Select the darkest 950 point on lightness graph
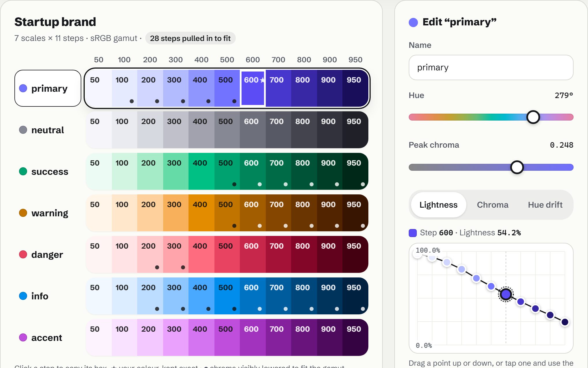 click(565, 322)
